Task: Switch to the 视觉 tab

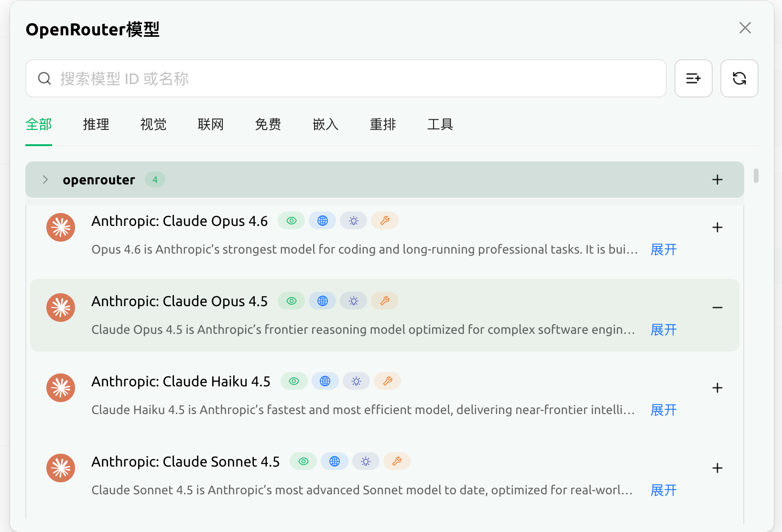Action: (153, 125)
